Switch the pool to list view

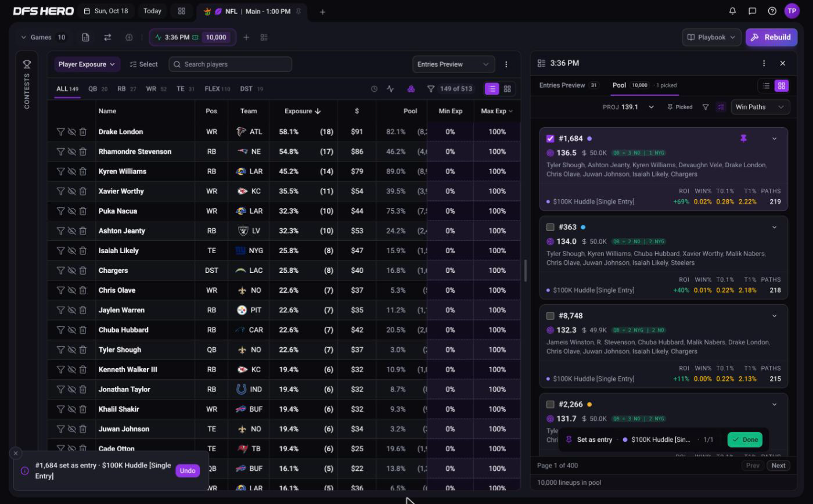pos(766,86)
